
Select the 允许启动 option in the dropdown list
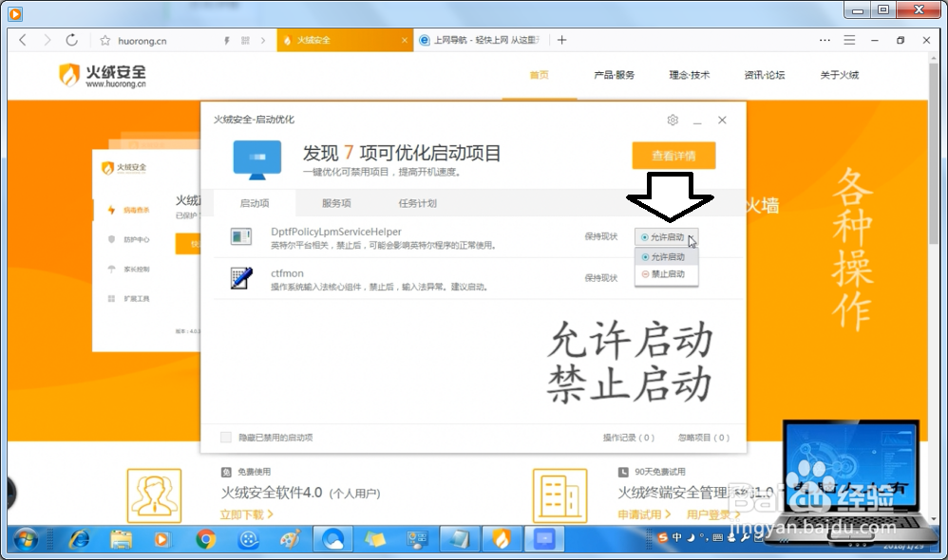[x=666, y=256]
